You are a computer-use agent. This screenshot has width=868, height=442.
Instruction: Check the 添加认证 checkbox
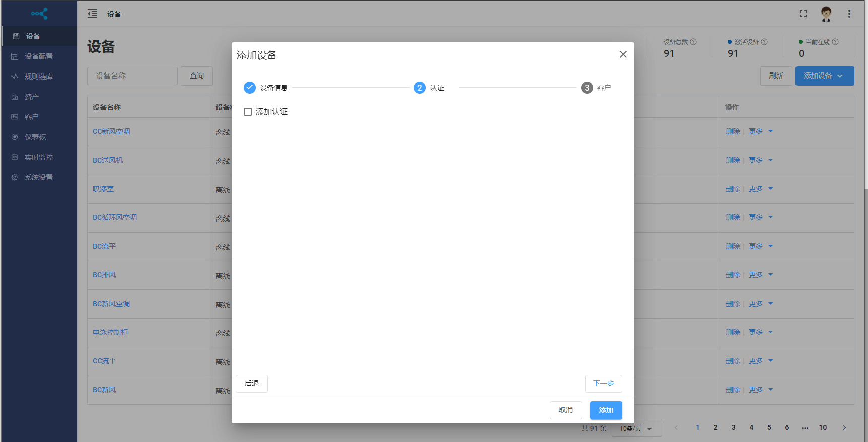point(248,112)
